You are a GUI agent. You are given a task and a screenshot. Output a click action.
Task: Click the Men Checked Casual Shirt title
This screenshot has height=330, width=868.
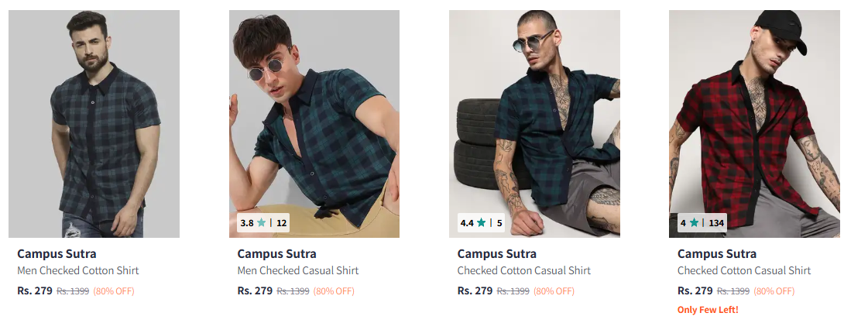298,270
